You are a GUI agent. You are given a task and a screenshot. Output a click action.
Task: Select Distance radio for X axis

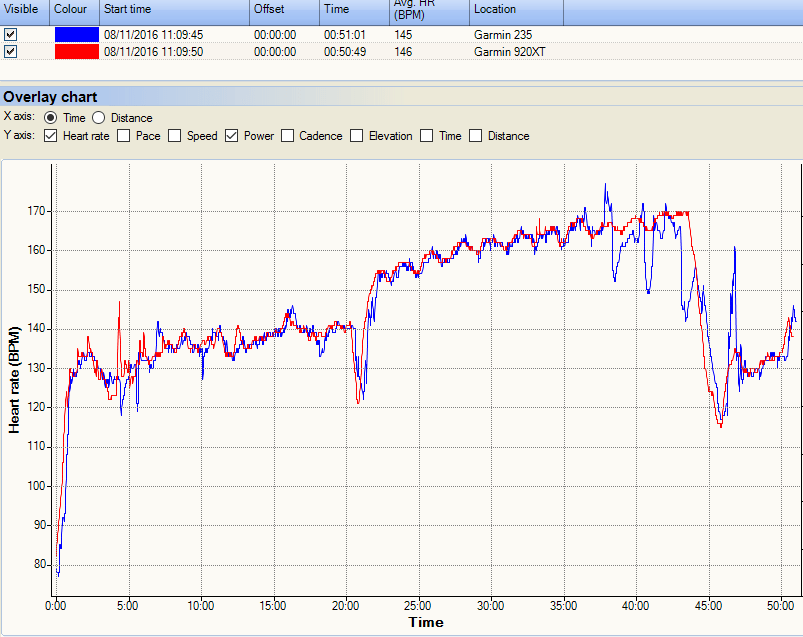98,118
